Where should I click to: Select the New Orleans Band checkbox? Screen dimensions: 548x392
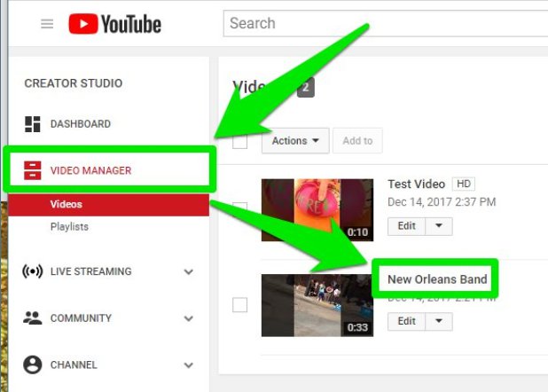tap(239, 305)
